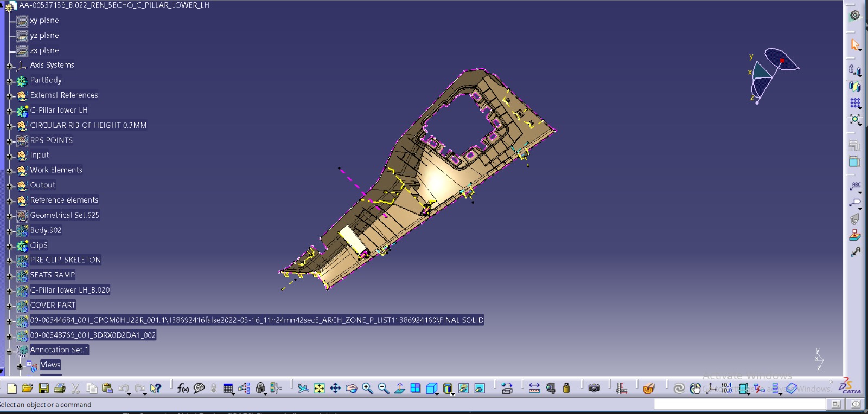This screenshot has width=868, height=414.
Task: Select CIRCULAR RIB OF HEIGHT 0.3MM item
Action: 88,125
